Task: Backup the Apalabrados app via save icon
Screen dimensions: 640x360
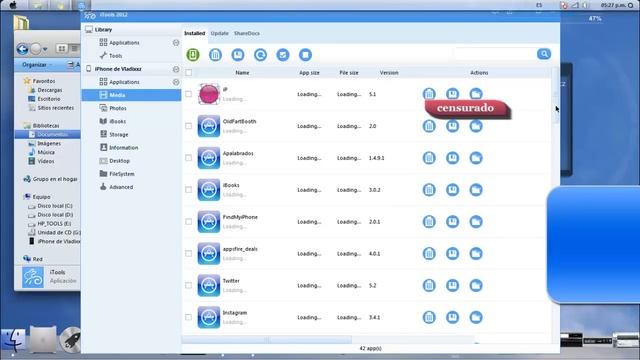Action: 452,158
